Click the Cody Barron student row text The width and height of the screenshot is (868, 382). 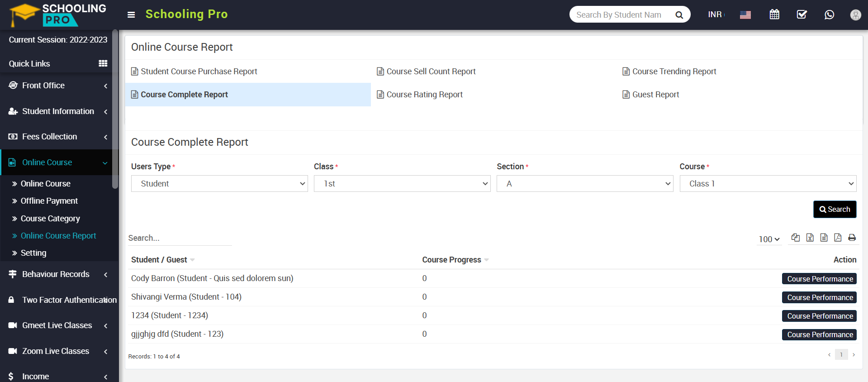tap(212, 278)
